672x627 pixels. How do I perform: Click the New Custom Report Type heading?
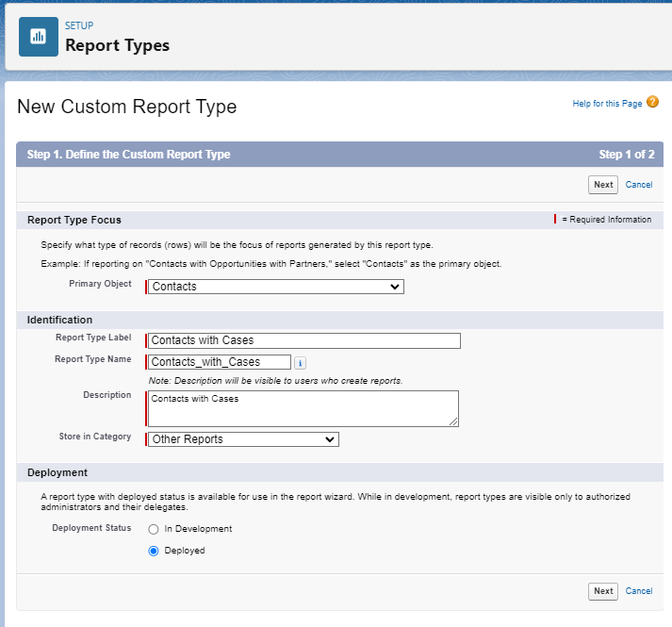[127, 107]
